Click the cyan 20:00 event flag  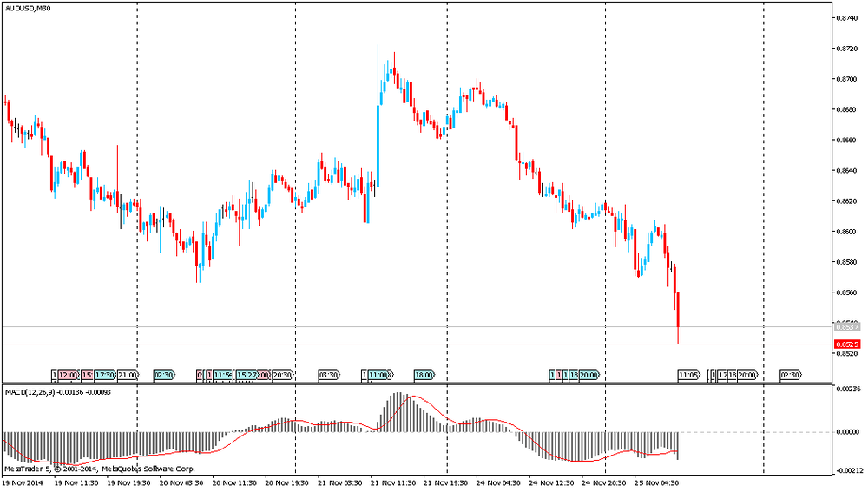pyautogui.click(x=589, y=375)
